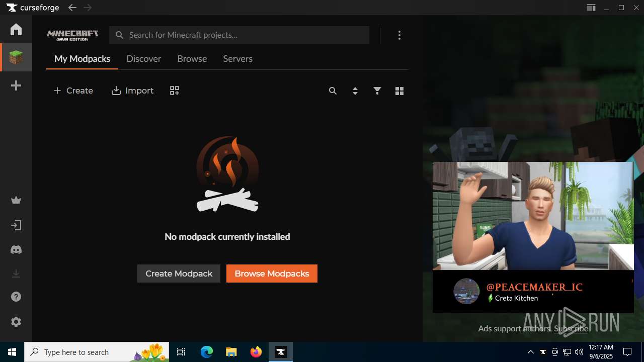644x362 pixels.
Task: Switch to My Modpacks tab
Action: pos(82,59)
